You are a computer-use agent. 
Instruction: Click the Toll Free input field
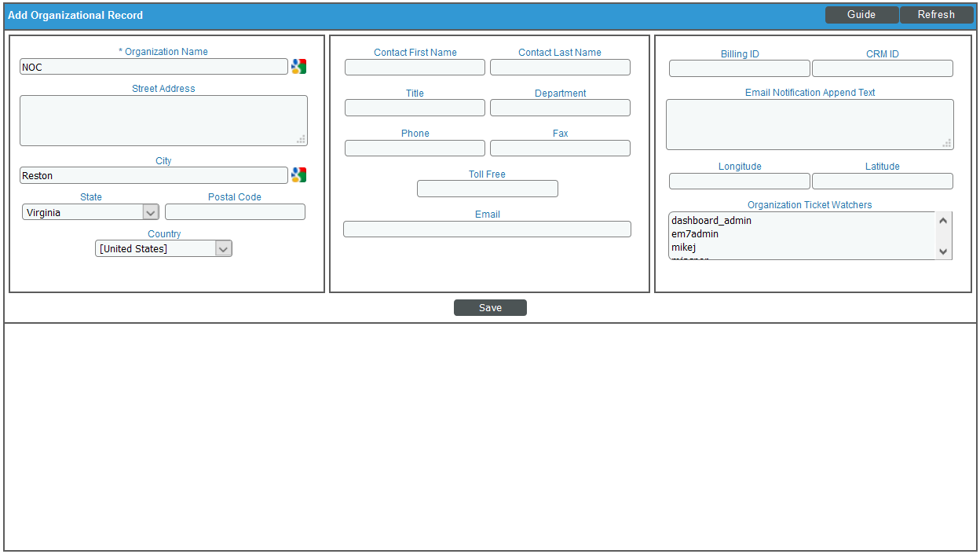pyautogui.click(x=488, y=189)
